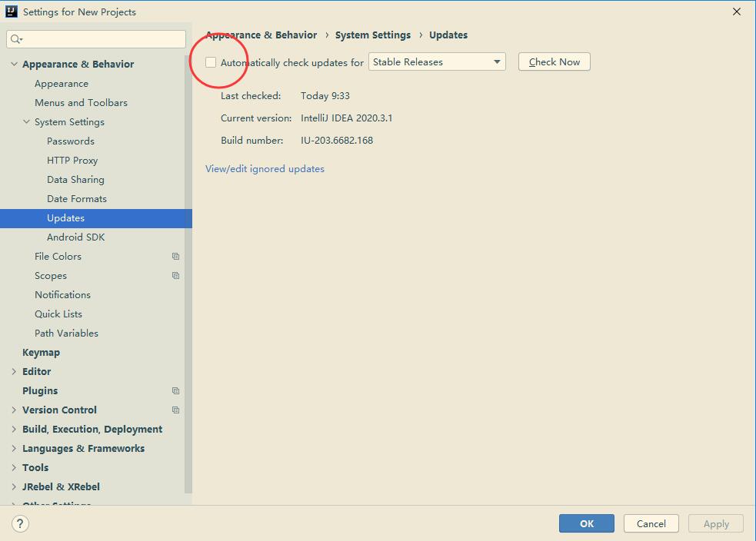Screen dimensions: 756x541
Task: Open the Data Sharing settings page
Action: [x=75, y=180]
